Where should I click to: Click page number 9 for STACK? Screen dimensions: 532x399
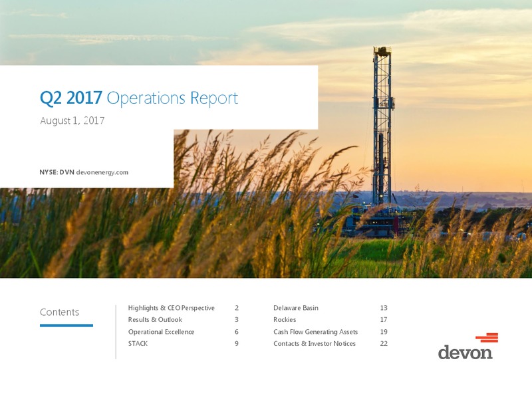click(237, 344)
